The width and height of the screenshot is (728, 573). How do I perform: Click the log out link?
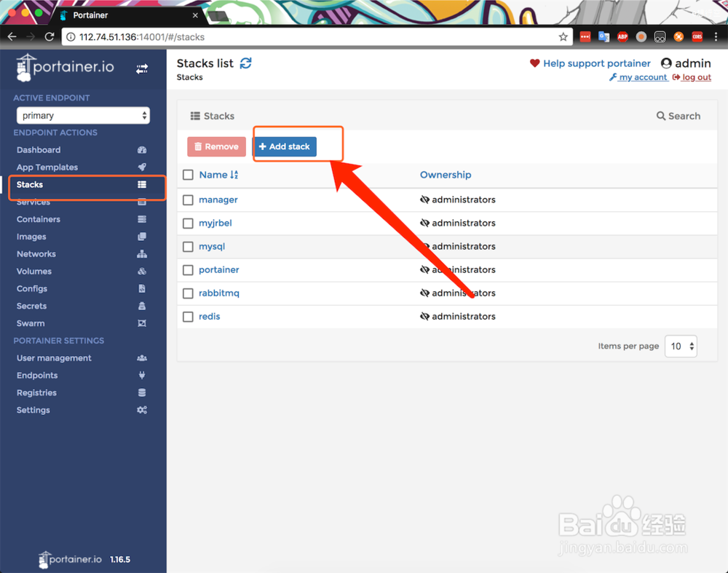tap(692, 77)
